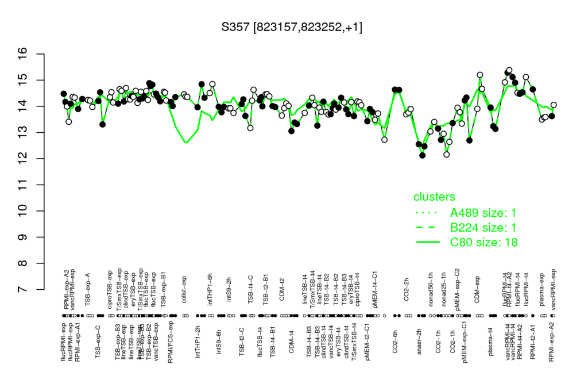Image resolution: width=588 pixels, height=368 pixels.
Task: Click the y-axis tick label 8
Action: coord(23,263)
